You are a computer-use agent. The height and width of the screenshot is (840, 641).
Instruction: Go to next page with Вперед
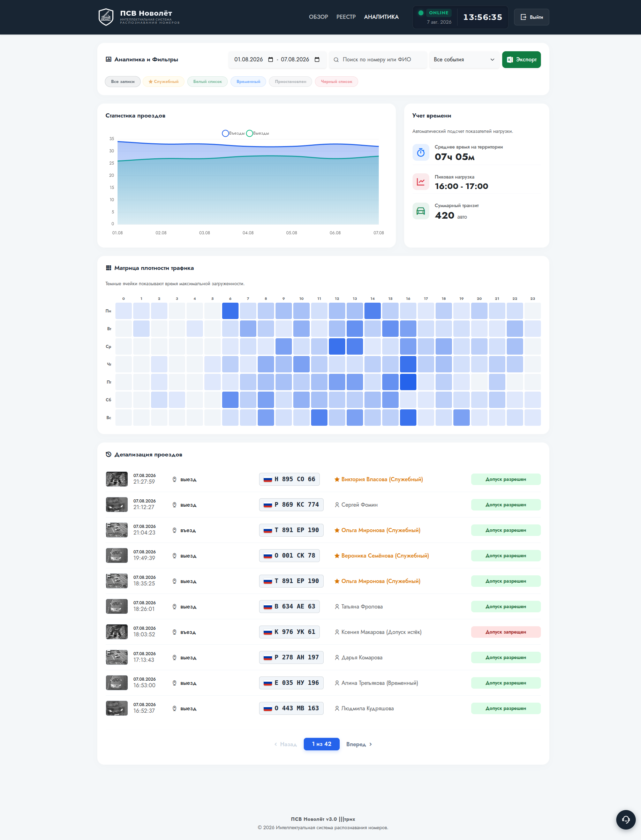point(359,744)
